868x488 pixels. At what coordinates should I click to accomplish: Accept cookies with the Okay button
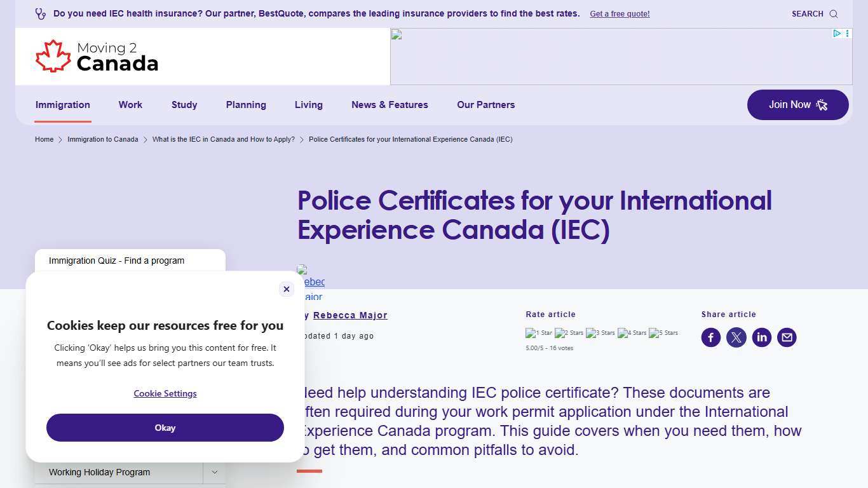pos(165,428)
